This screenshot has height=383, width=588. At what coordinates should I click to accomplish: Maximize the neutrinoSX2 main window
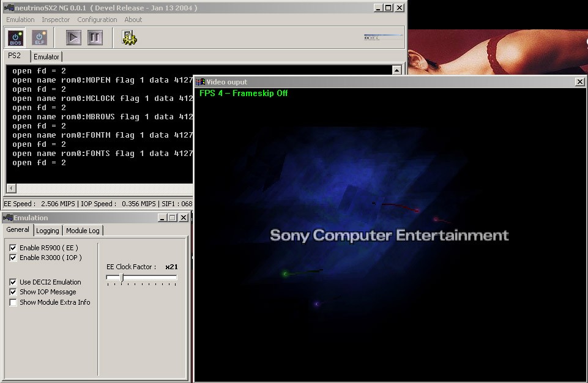click(389, 7)
